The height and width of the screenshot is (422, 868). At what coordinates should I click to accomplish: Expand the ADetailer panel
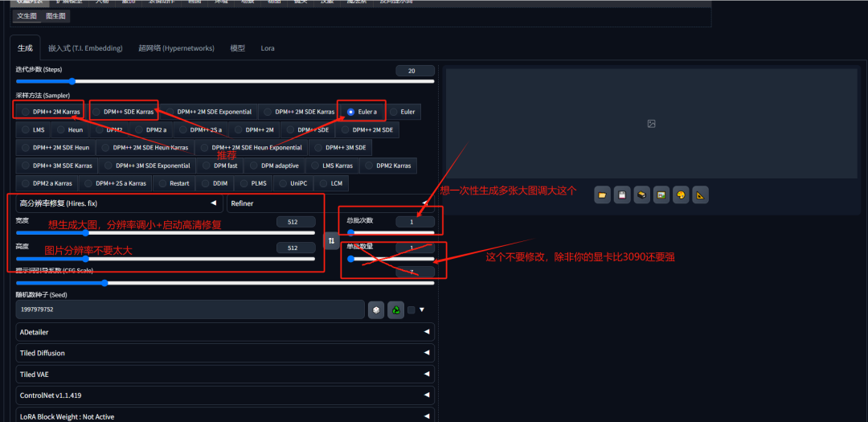225,332
